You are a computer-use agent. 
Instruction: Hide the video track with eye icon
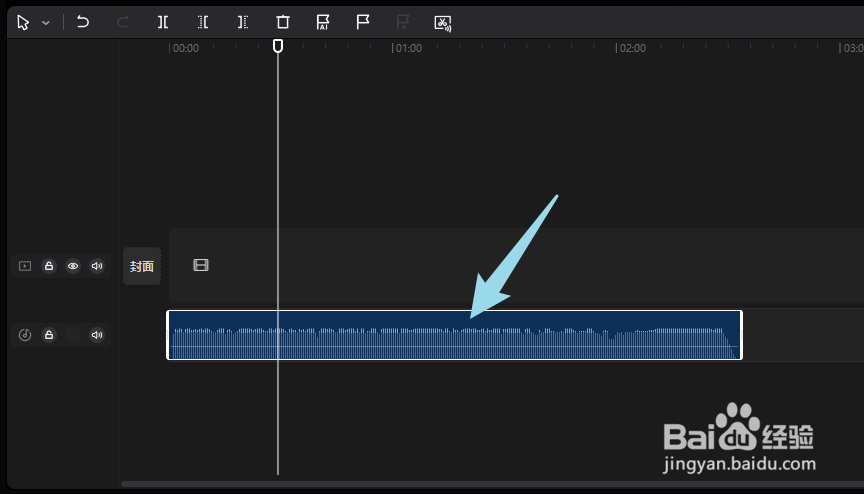coord(73,266)
